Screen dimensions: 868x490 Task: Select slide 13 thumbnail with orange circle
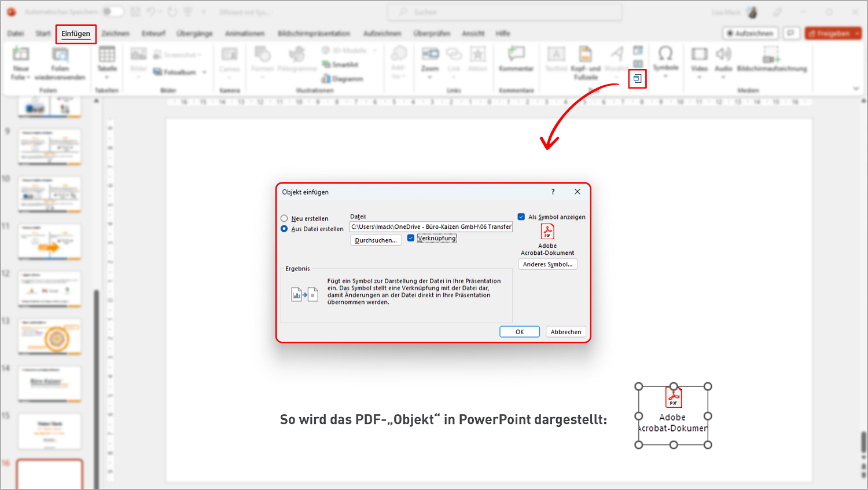click(50, 336)
